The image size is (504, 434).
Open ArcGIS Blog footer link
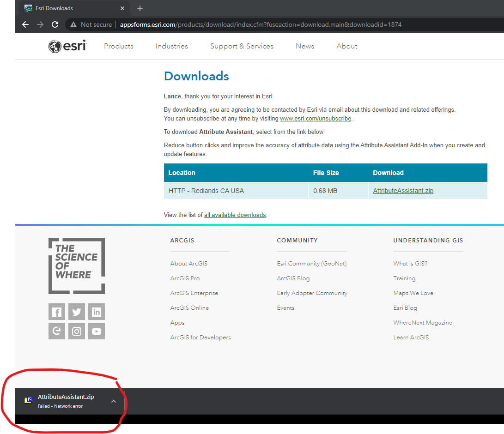[x=293, y=278]
